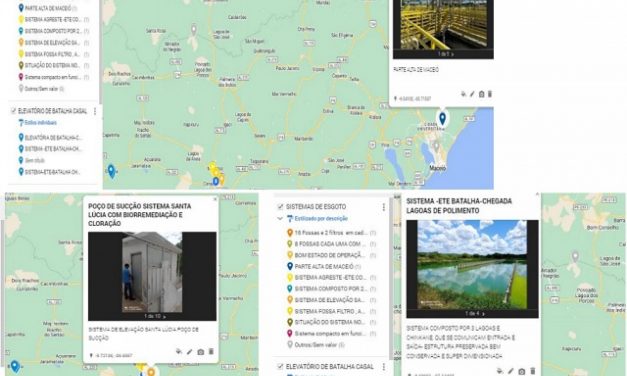The height and width of the screenshot is (376, 627).
Task: Select the 'Sem título' layer item
Action: pos(32,160)
